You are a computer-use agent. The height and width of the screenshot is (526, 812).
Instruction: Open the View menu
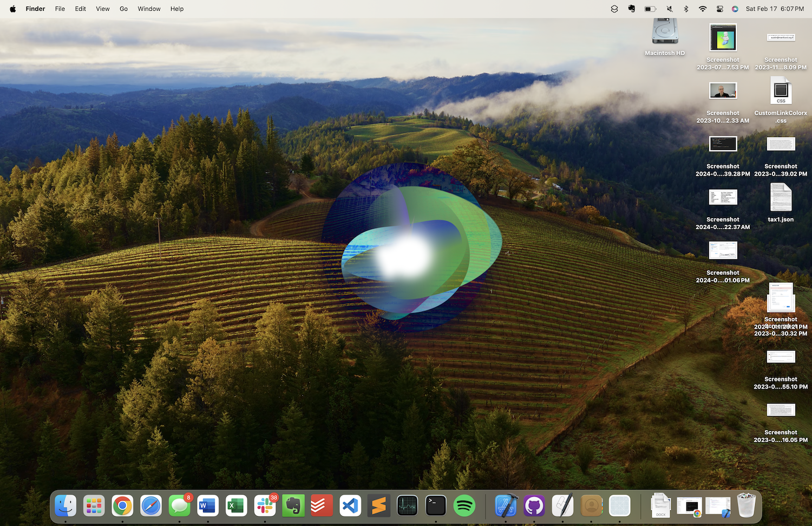point(103,9)
